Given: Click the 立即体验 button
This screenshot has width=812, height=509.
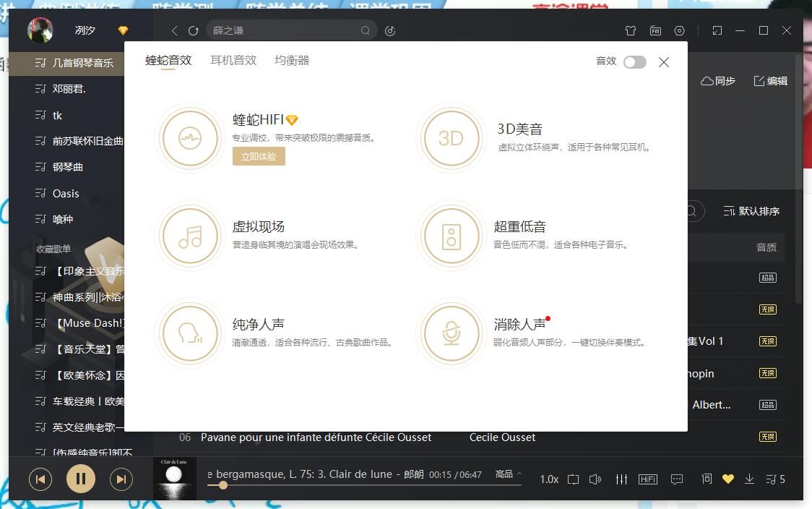Looking at the screenshot, I should click(259, 156).
